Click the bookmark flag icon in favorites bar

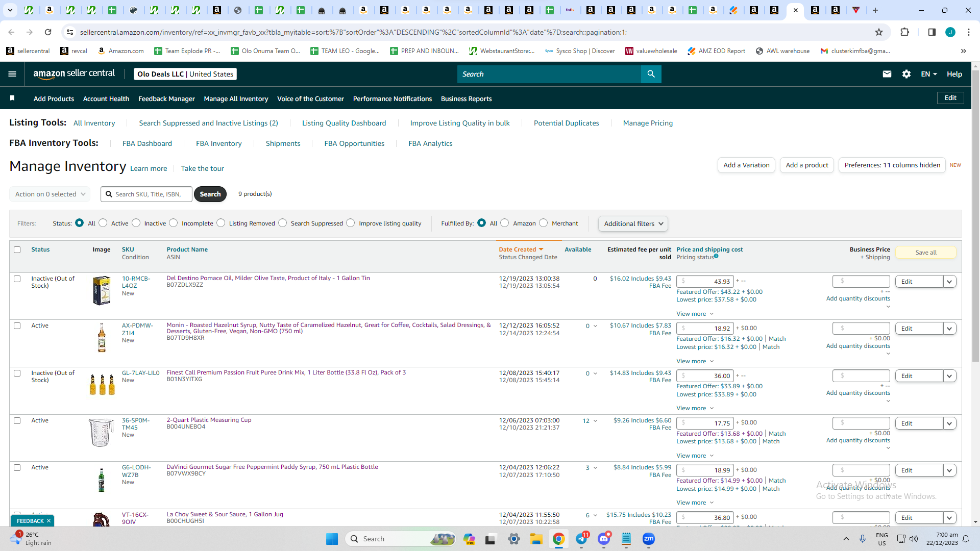(x=12, y=98)
